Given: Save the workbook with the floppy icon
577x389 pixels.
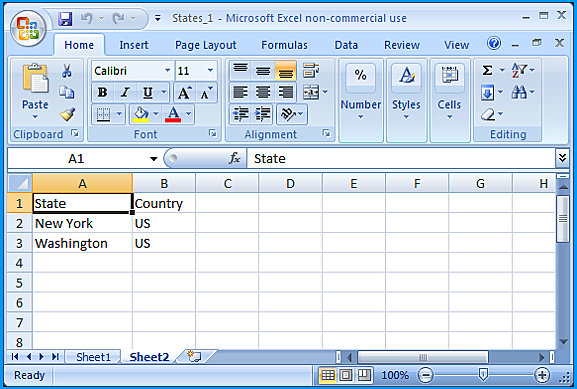Looking at the screenshot, I should point(65,18).
